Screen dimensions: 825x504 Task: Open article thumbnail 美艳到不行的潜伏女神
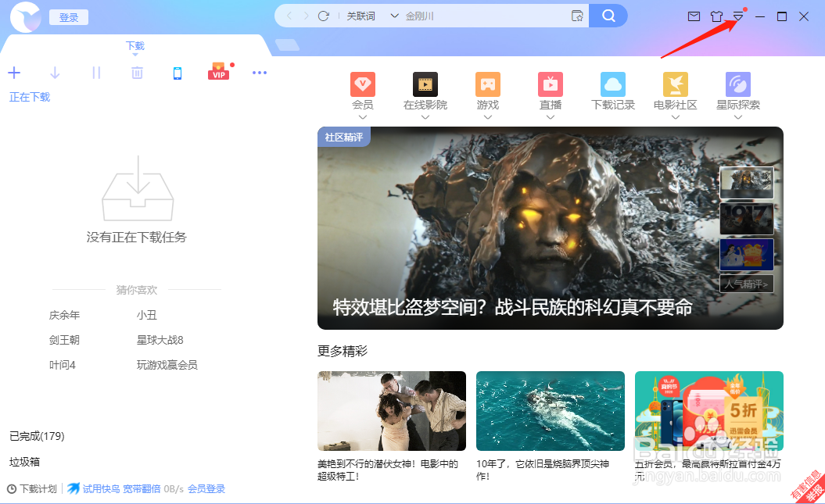click(392, 411)
